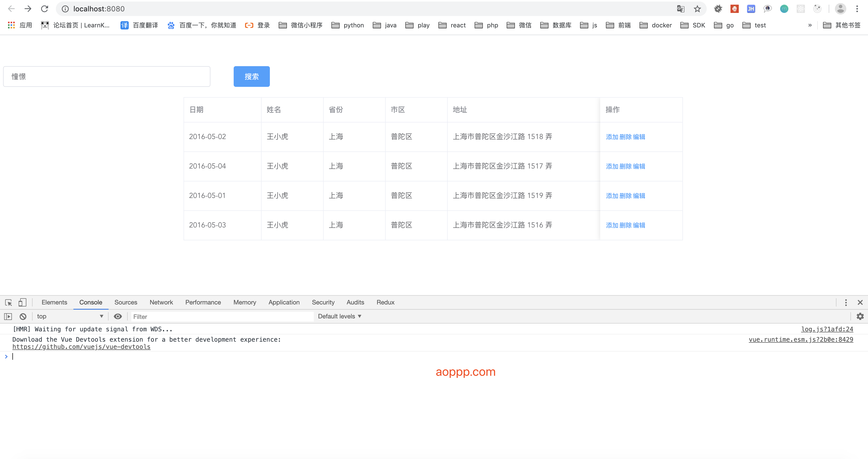Image resolution: width=868 pixels, height=459 pixels.
Task: Open Console settings gear
Action: (x=860, y=316)
